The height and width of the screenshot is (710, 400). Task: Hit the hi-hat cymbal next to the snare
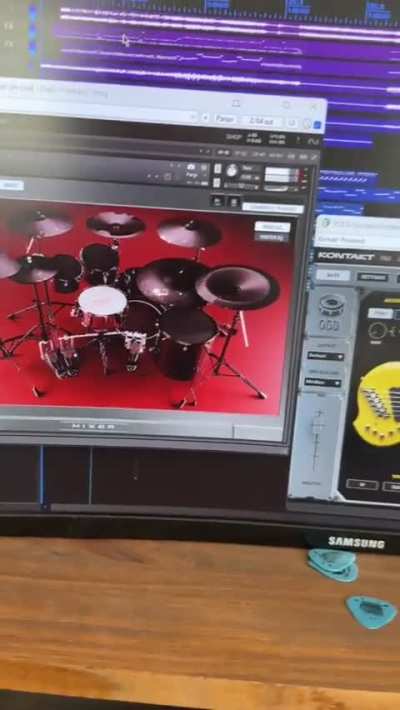pos(34,270)
